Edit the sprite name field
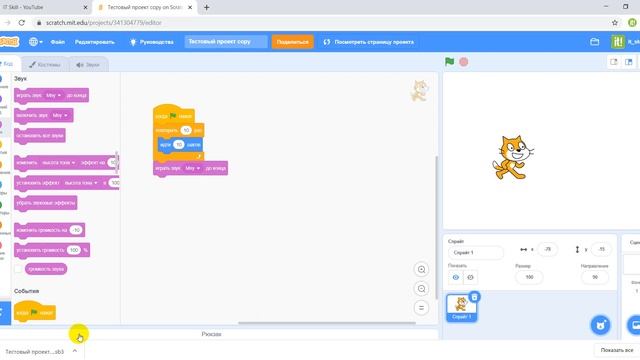 [476, 253]
